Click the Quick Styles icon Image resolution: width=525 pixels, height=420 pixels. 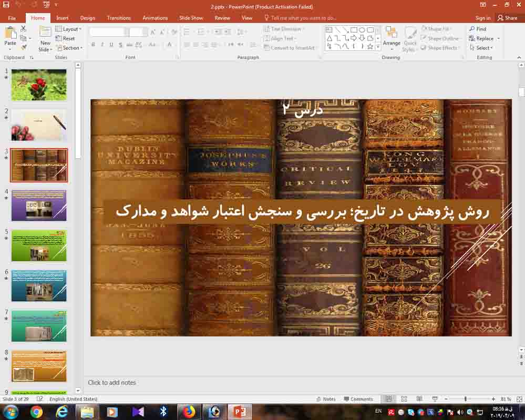pyautogui.click(x=410, y=38)
